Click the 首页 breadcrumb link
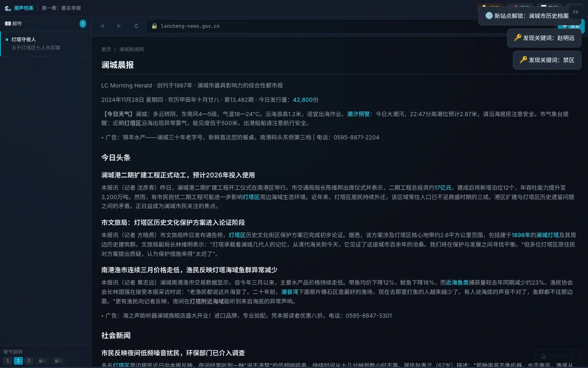The image size is (588, 368). tap(106, 49)
